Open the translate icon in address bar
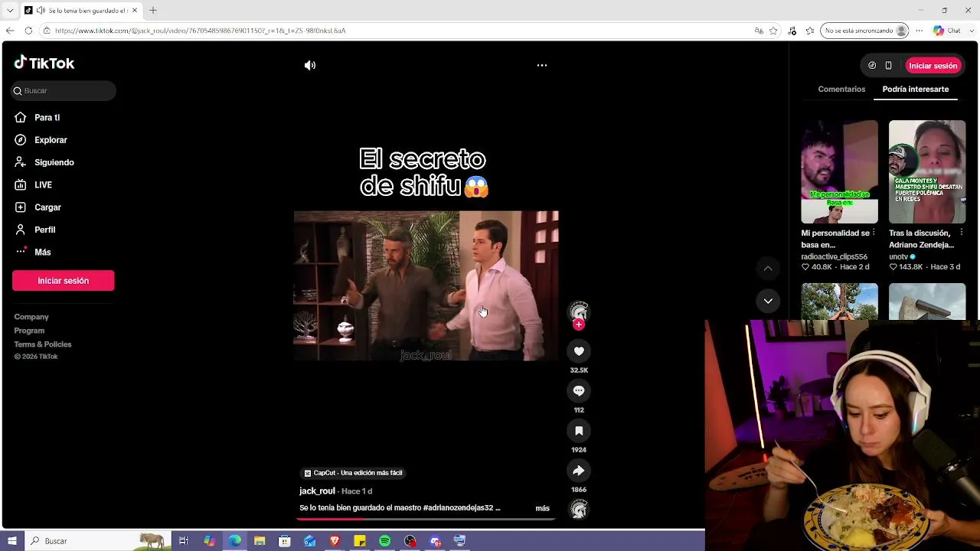 [759, 31]
